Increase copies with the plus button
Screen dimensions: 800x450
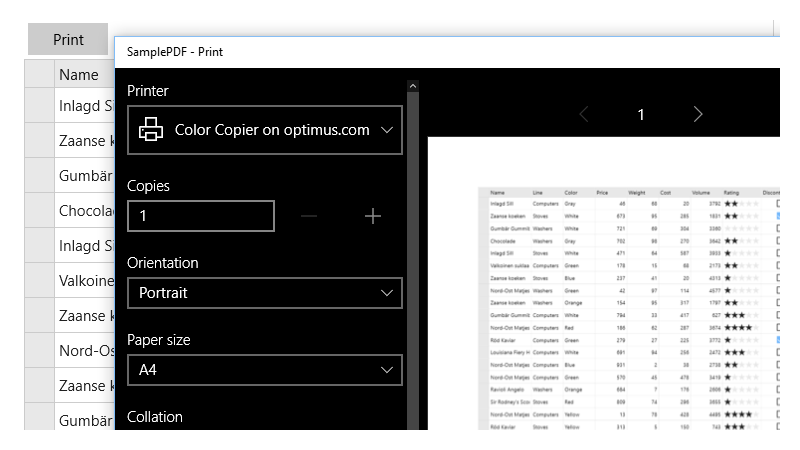[x=373, y=216]
